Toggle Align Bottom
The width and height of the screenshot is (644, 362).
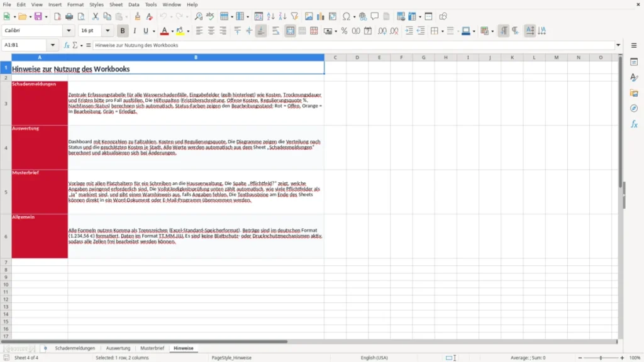[x=261, y=31]
